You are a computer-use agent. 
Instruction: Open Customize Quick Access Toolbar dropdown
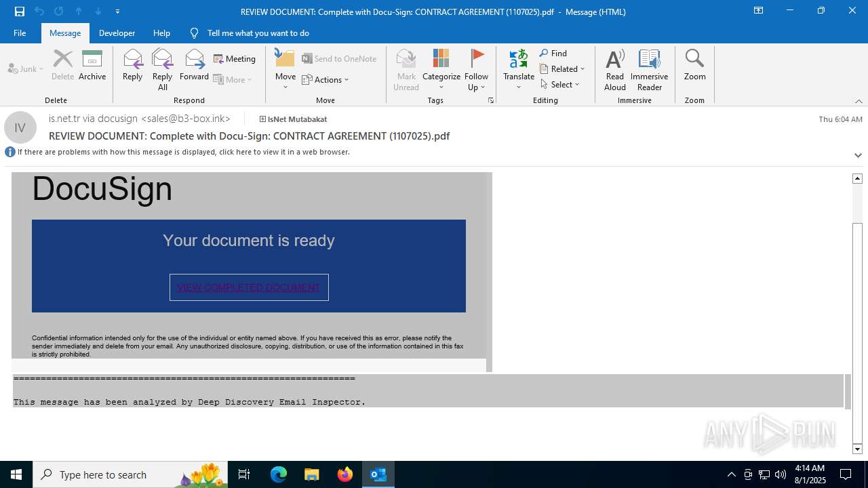118,12
